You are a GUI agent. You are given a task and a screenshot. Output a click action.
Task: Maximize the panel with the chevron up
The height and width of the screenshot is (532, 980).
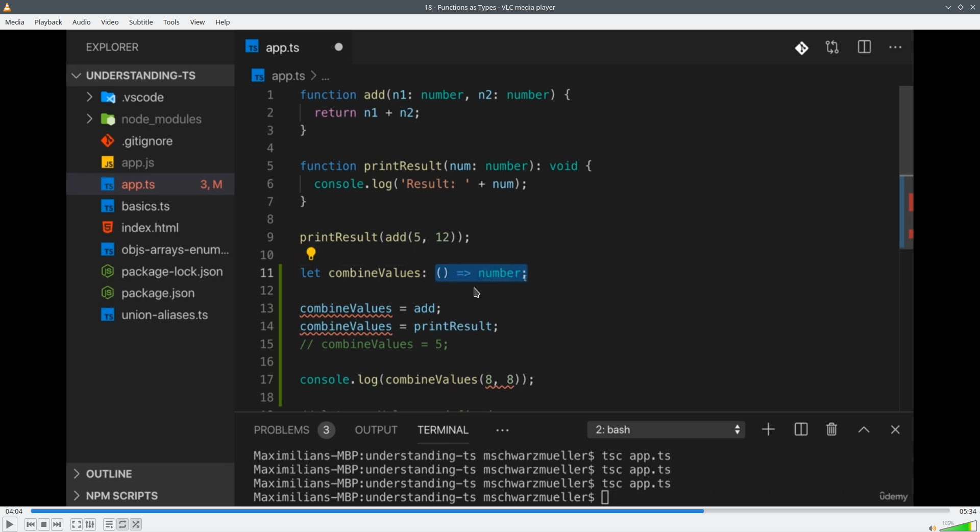864,430
